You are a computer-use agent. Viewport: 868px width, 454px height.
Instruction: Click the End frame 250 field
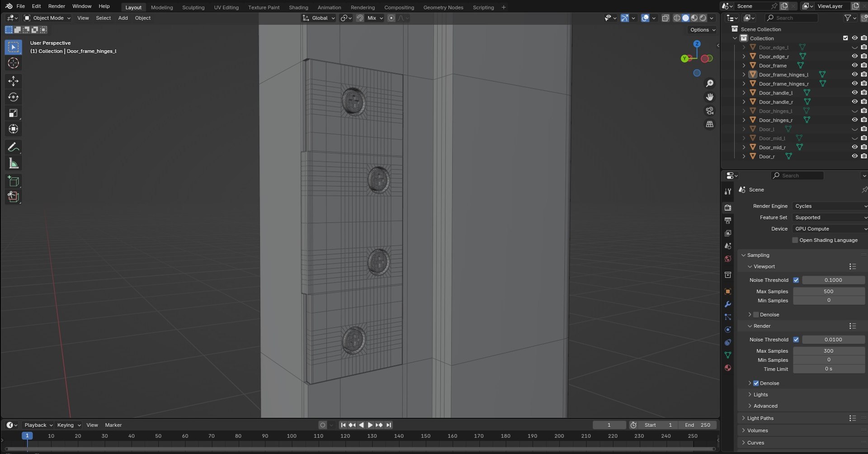coord(698,425)
